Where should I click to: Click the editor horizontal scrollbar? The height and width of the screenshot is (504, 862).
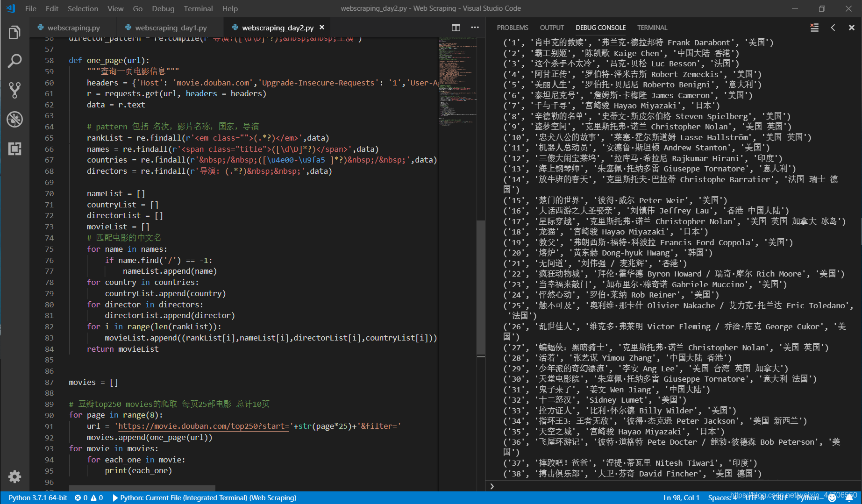click(x=142, y=488)
